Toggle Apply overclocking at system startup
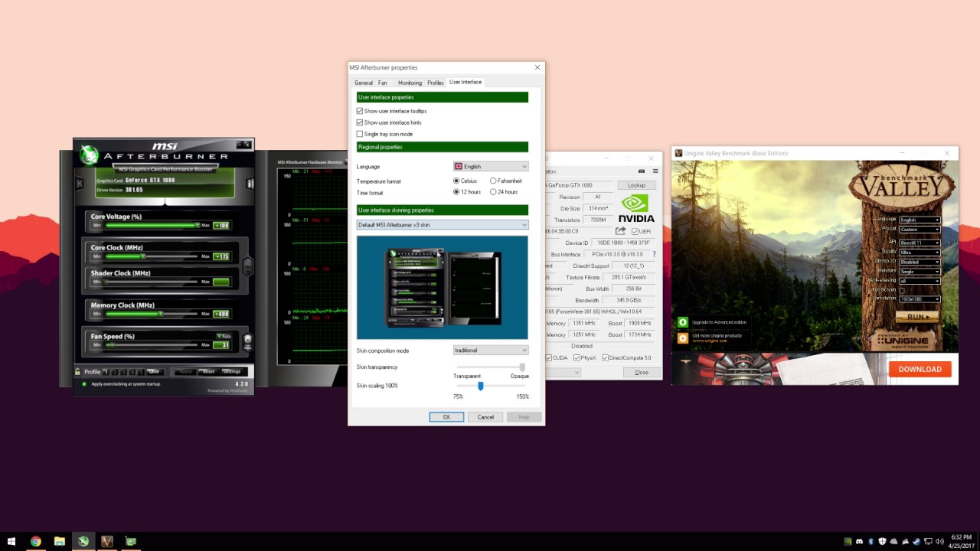The image size is (980, 551). [84, 384]
